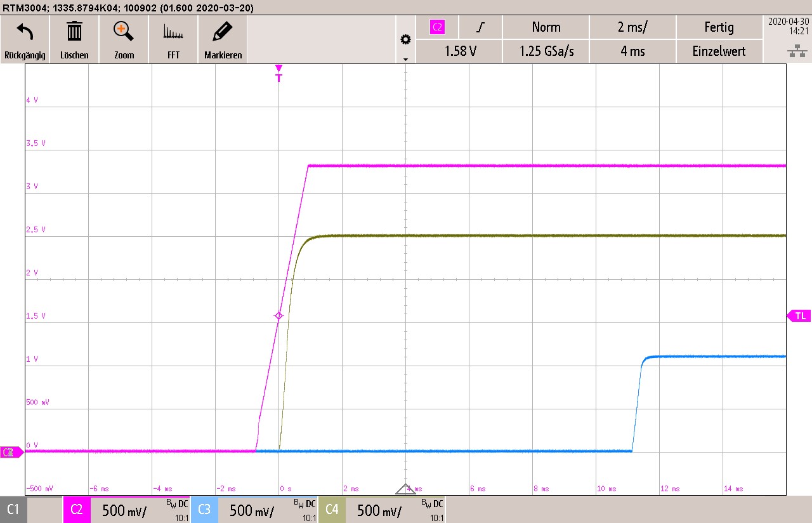Select trigger source C2 box
This screenshot has height=523, width=812.
click(437, 27)
